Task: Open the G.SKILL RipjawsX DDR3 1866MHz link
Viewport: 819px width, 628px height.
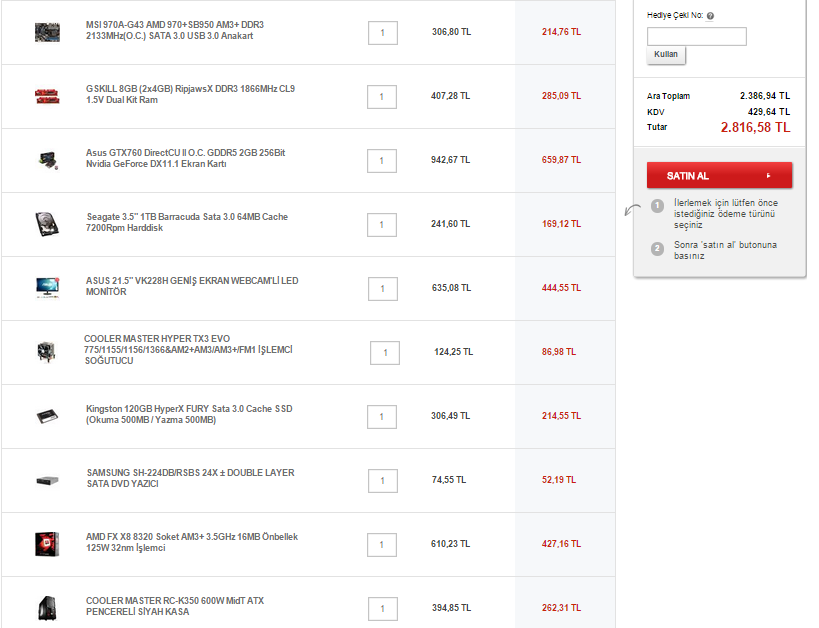Action: pyautogui.click(x=190, y=94)
